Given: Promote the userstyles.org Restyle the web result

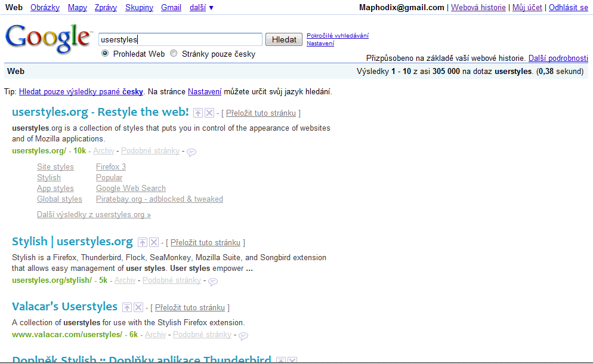Looking at the screenshot, I should 198,113.
